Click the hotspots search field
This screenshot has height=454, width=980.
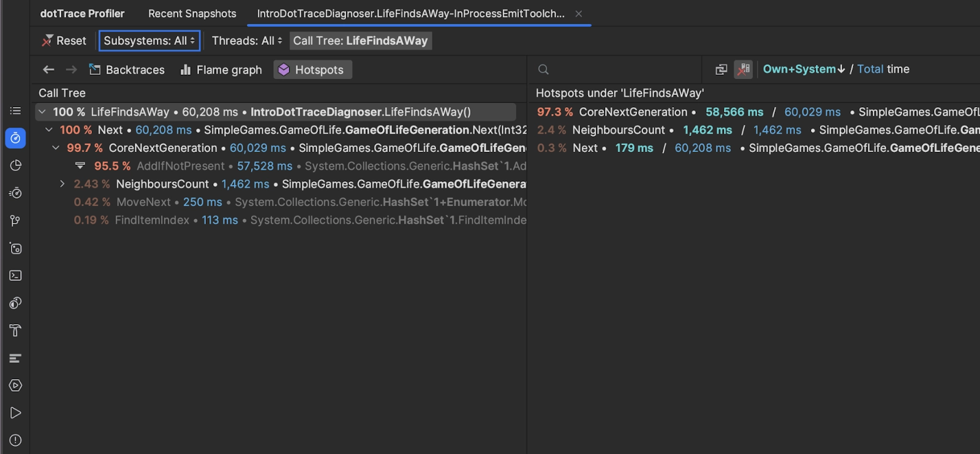(x=616, y=70)
